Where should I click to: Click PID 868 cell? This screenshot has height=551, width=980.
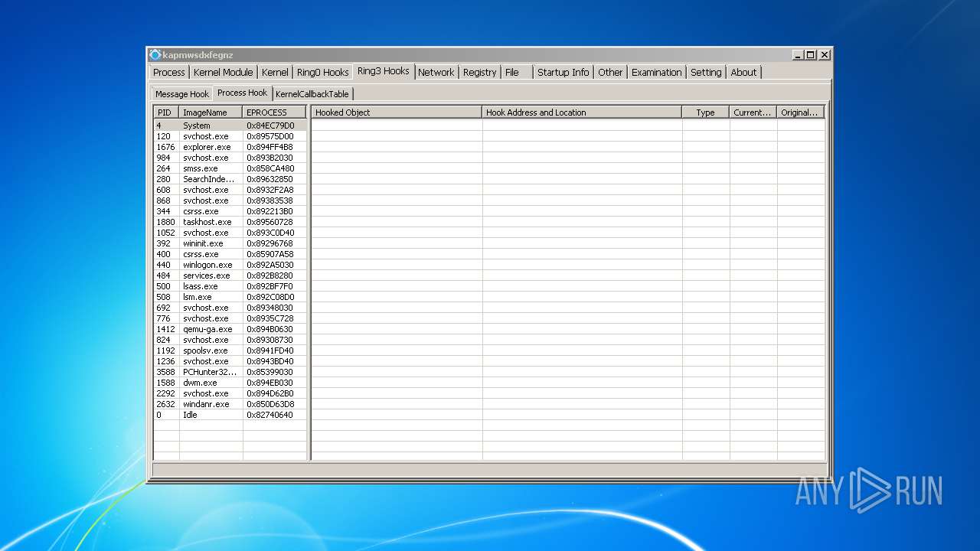click(x=163, y=201)
